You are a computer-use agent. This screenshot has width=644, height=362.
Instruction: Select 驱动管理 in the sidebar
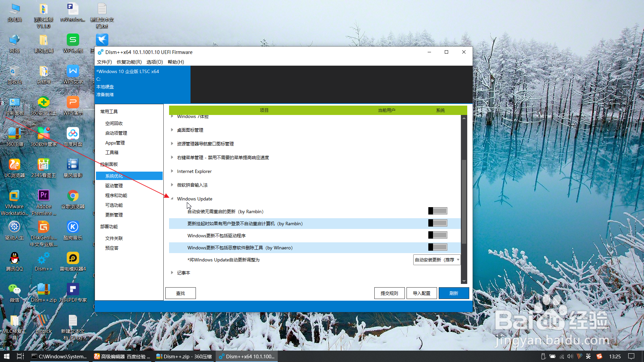click(x=114, y=186)
